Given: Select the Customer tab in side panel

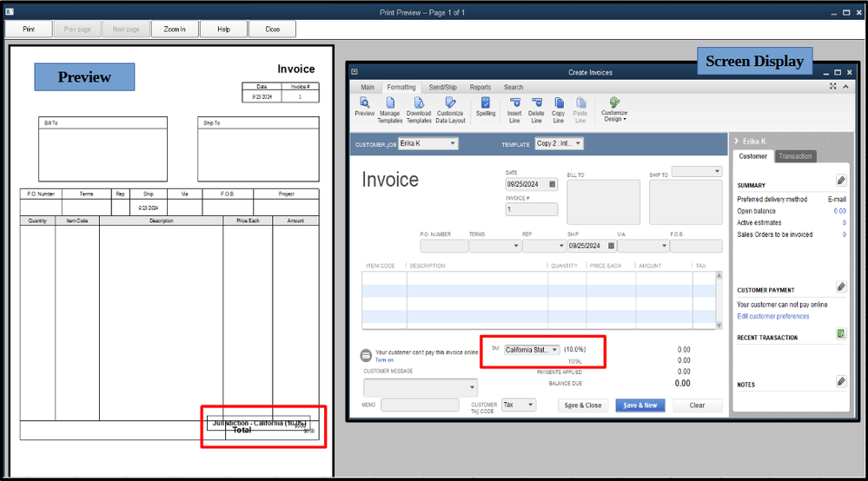Looking at the screenshot, I should (x=752, y=156).
